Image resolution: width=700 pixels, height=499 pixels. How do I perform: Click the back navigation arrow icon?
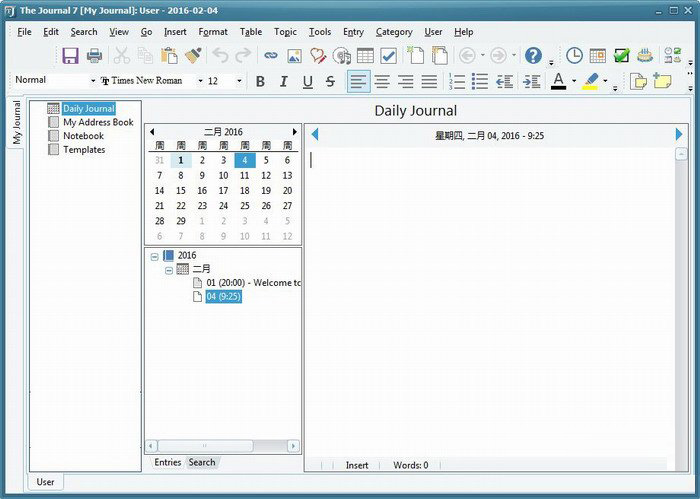coord(467,56)
